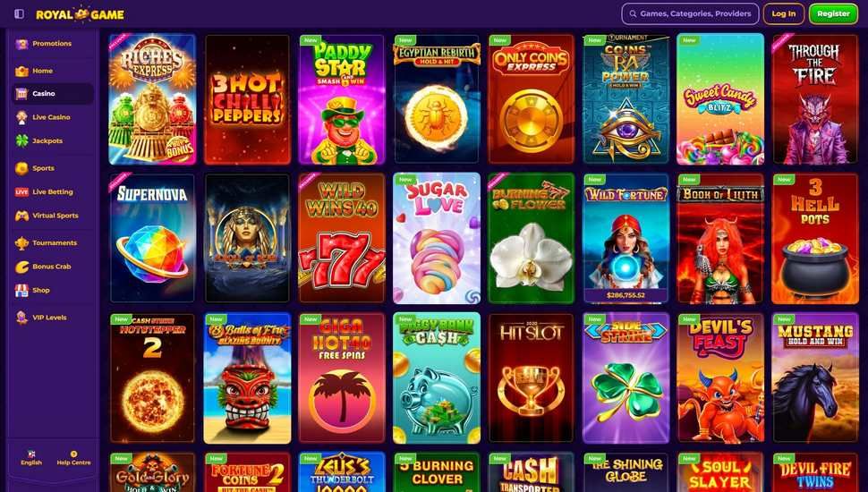Select the Jackpots clover icon
Viewport: 868px width, 492px height.
21,140
